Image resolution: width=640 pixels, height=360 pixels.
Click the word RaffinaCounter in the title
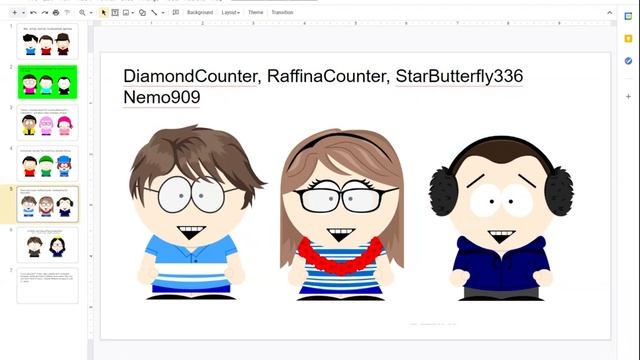tap(328, 76)
